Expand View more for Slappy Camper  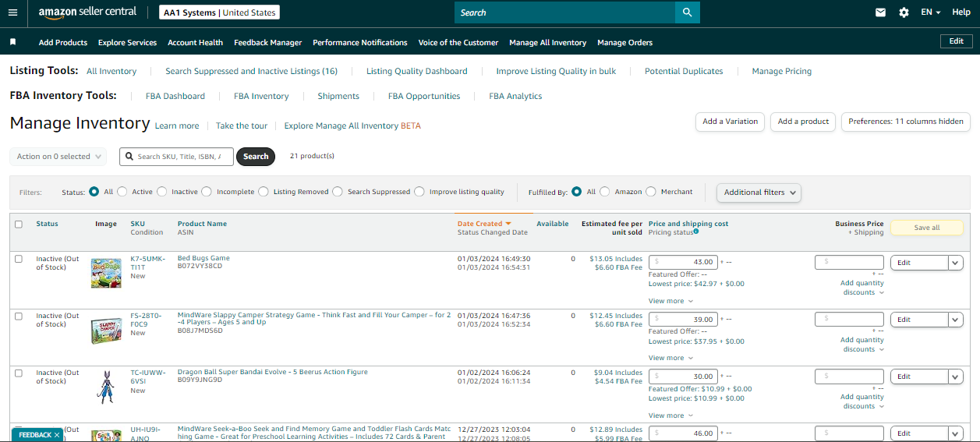point(670,358)
